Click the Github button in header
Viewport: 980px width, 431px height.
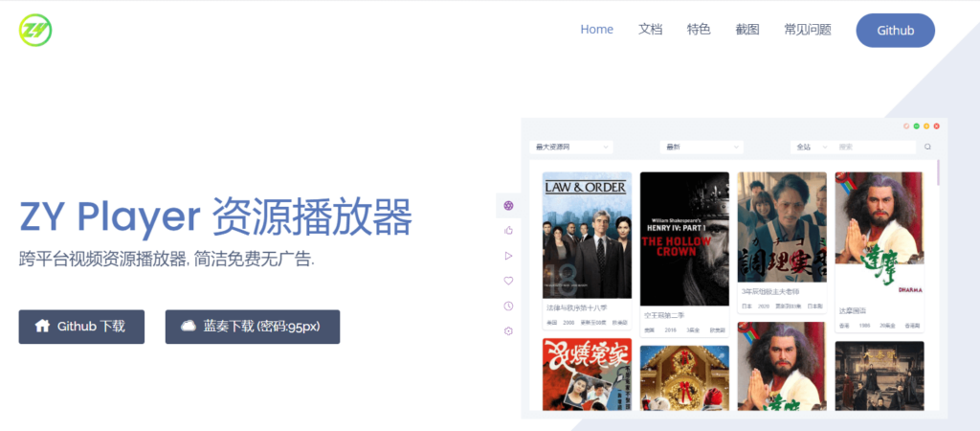point(895,31)
